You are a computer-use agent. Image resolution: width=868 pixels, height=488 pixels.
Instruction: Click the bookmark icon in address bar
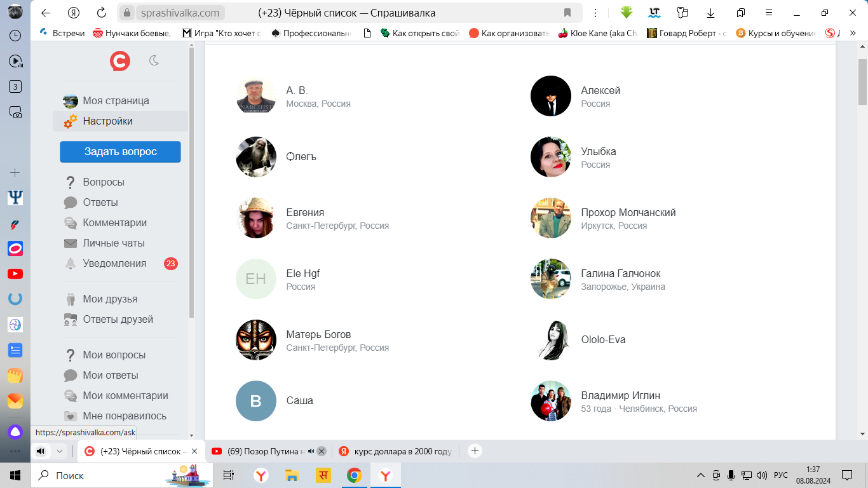[x=567, y=13]
